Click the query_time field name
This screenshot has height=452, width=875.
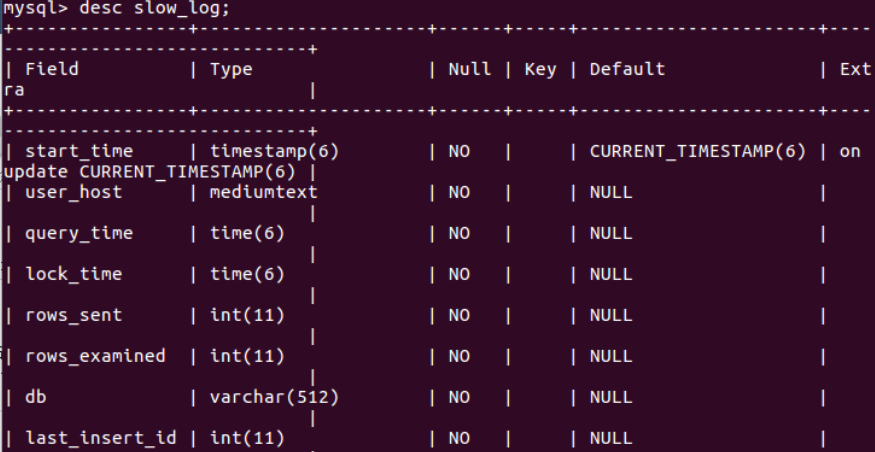79,233
